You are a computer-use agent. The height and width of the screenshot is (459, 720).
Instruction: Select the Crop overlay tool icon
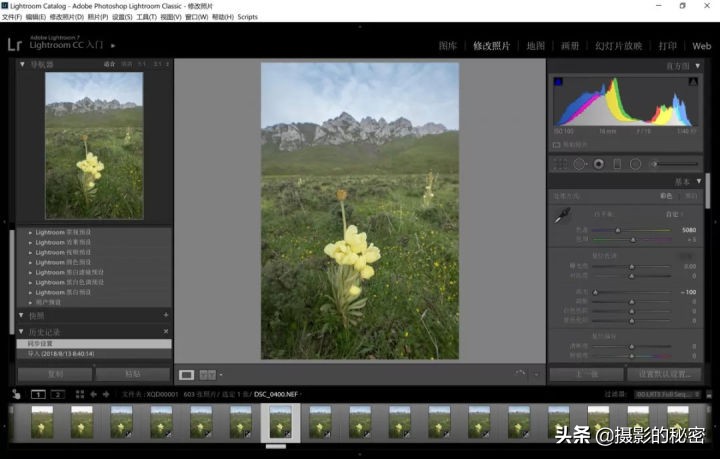(x=561, y=163)
